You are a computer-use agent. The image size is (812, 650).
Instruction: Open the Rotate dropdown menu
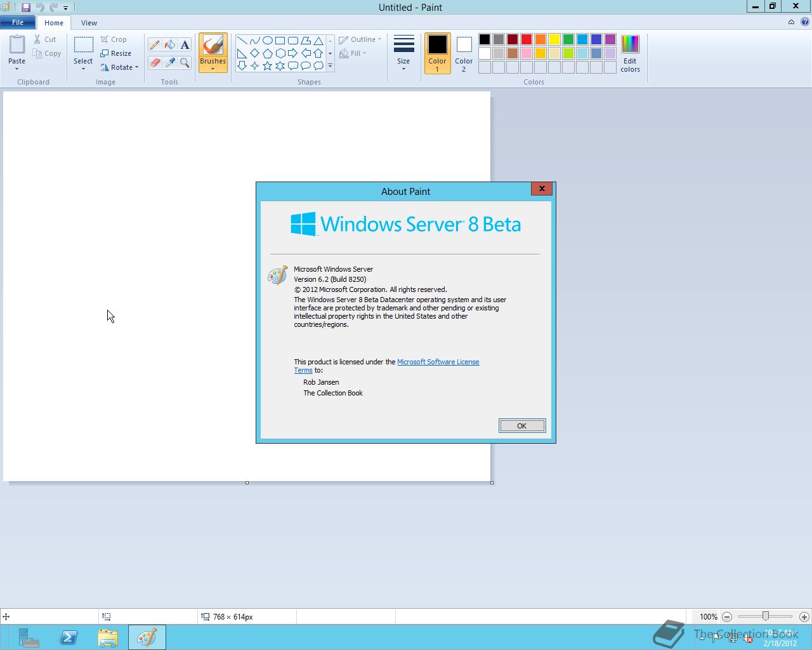pos(119,67)
